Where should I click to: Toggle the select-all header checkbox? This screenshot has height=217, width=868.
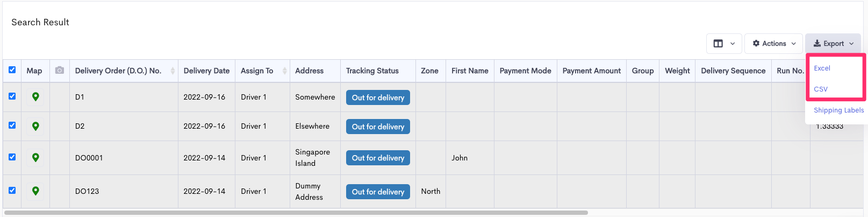(12, 70)
